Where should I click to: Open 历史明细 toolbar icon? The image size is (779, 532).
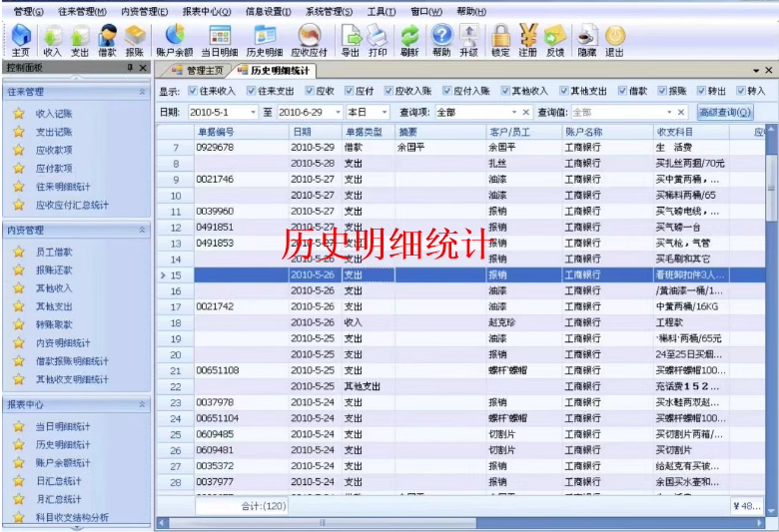click(265, 40)
